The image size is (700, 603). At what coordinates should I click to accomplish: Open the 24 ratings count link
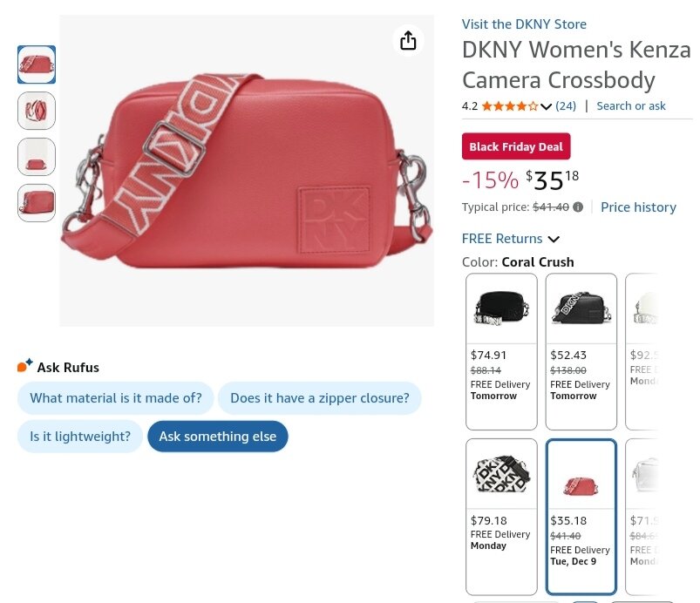566,106
